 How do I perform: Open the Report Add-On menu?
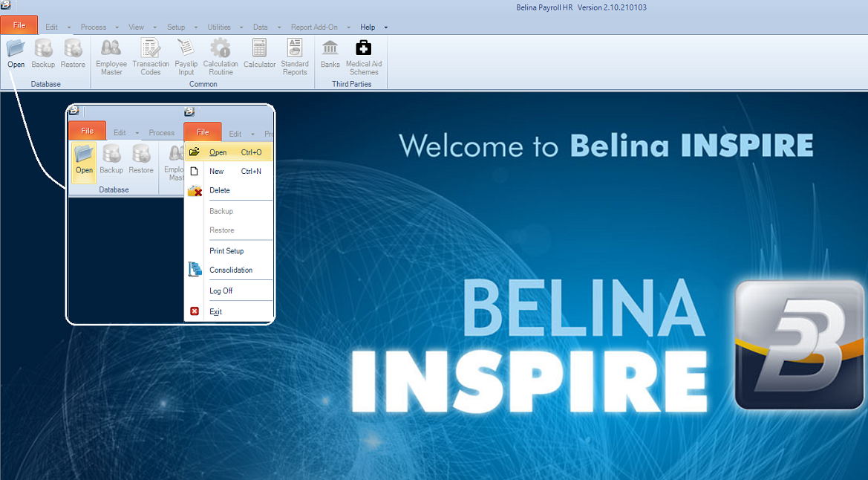314,27
